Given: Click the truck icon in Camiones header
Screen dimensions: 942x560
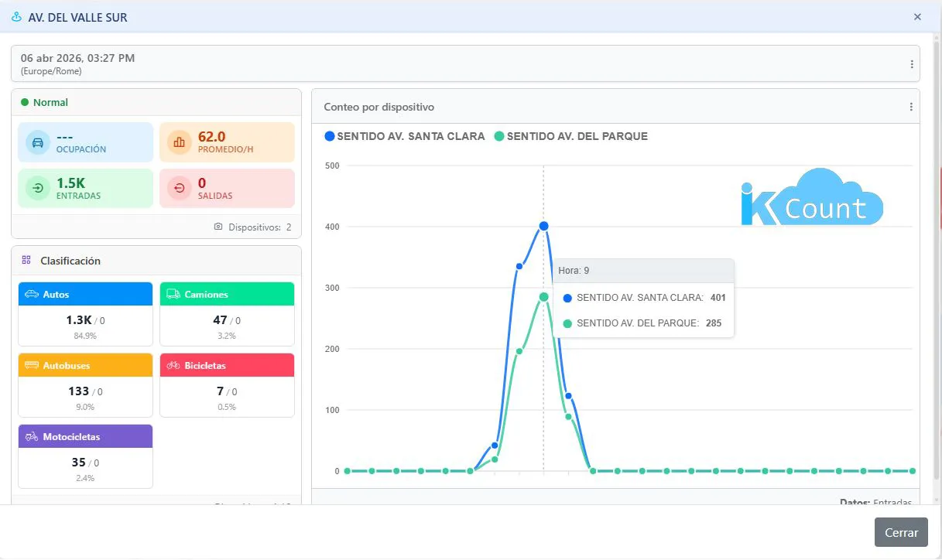Looking at the screenshot, I should 173,295.
